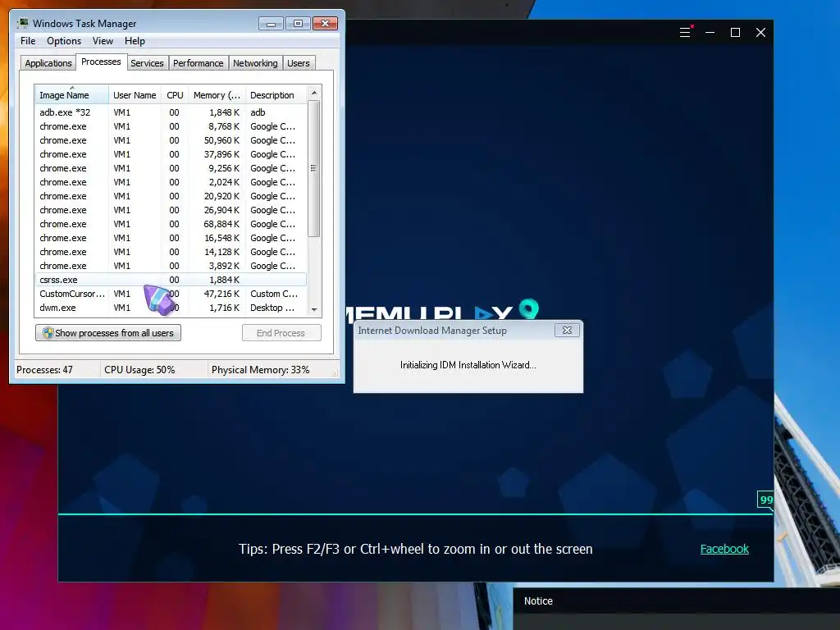This screenshot has width=840, height=630.
Task: Close the Internet Download Manager Setup dialog
Action: click(x=567, y=330)
